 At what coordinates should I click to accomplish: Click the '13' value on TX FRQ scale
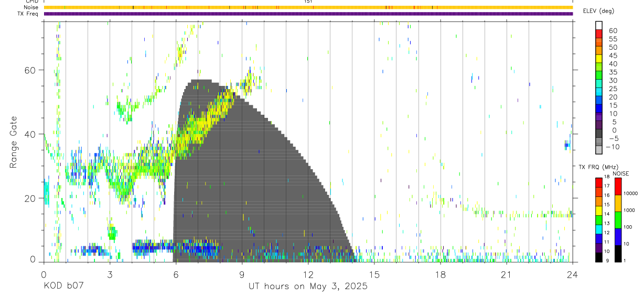[606, 223]
